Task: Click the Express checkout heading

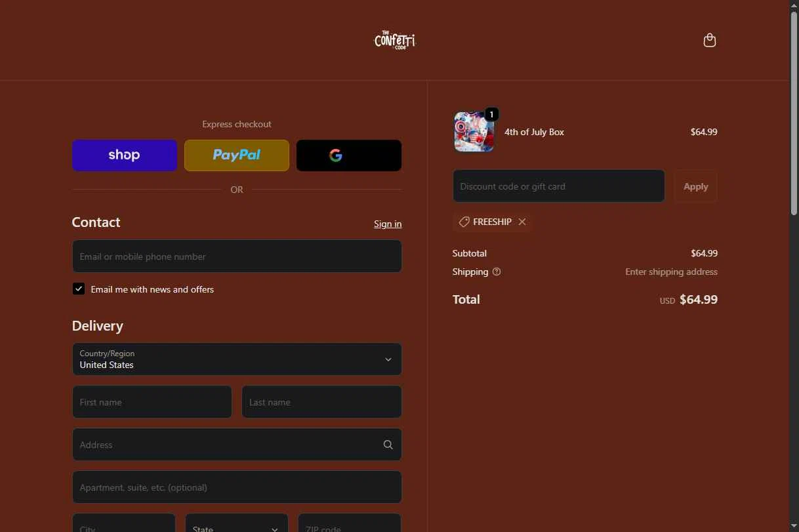Action: pos(237,124)
